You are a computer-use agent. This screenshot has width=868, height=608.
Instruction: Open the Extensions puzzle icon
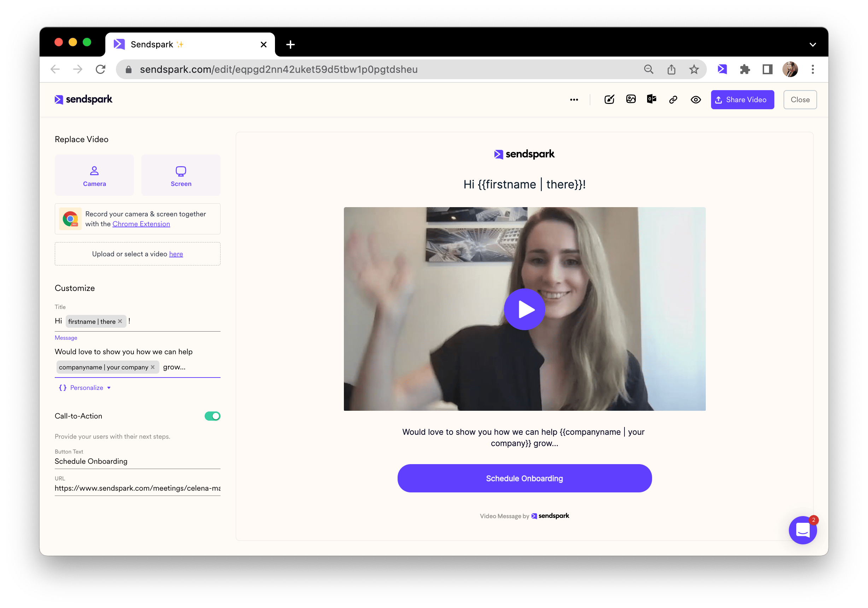745,69
